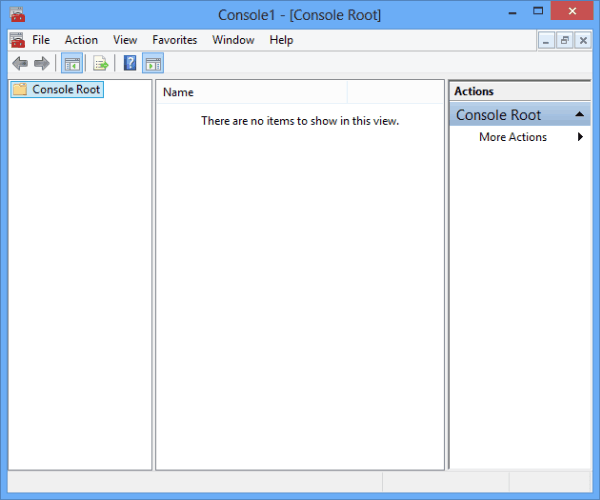
Task: Go back with the Back arrow
Action: [20, 63]
